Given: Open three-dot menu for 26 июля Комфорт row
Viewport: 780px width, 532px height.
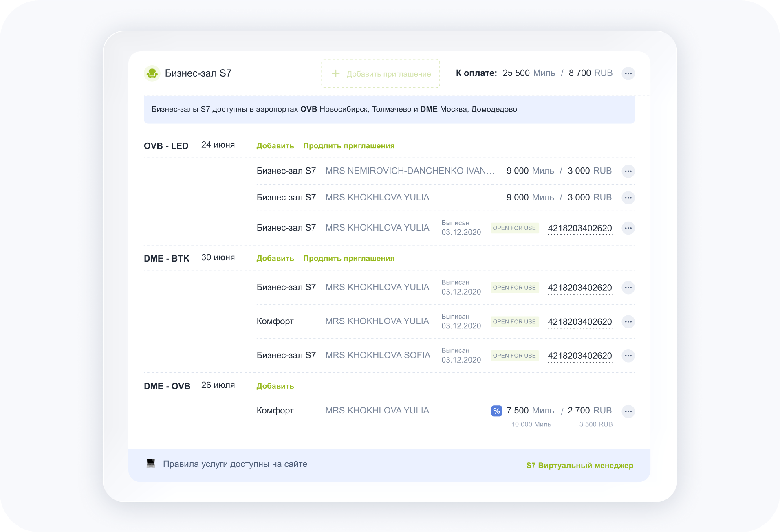Looking at the screenshot, I should 628,411.
